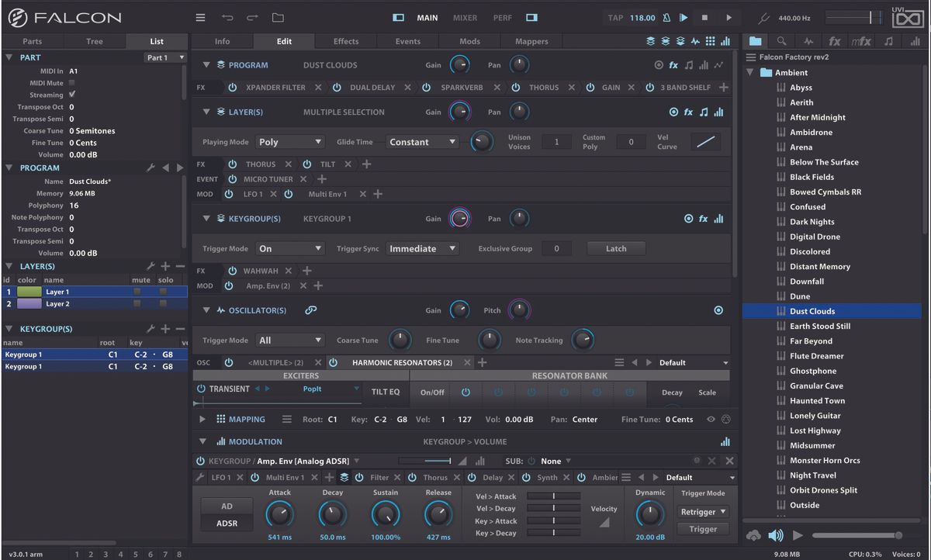Viewport: 931px width, 560px height.
Task: Open the Retrigger mode dropdown in the envelope
Action: [702, 512]
